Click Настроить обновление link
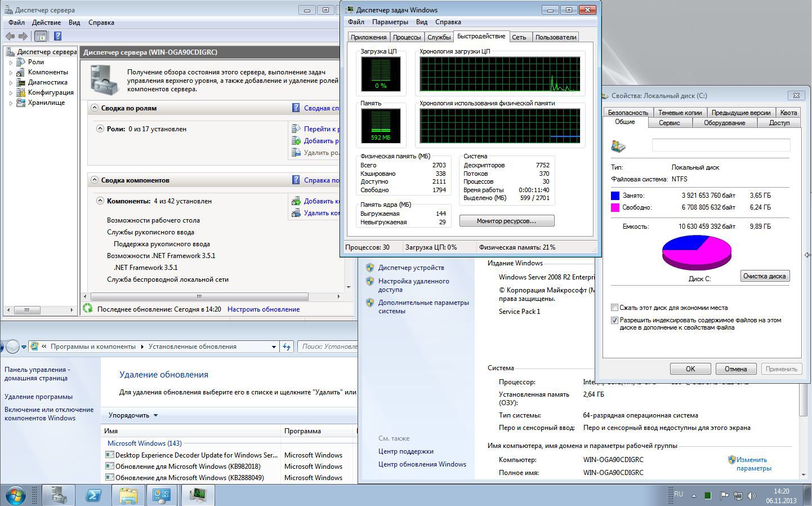 (x=264, y=309)
